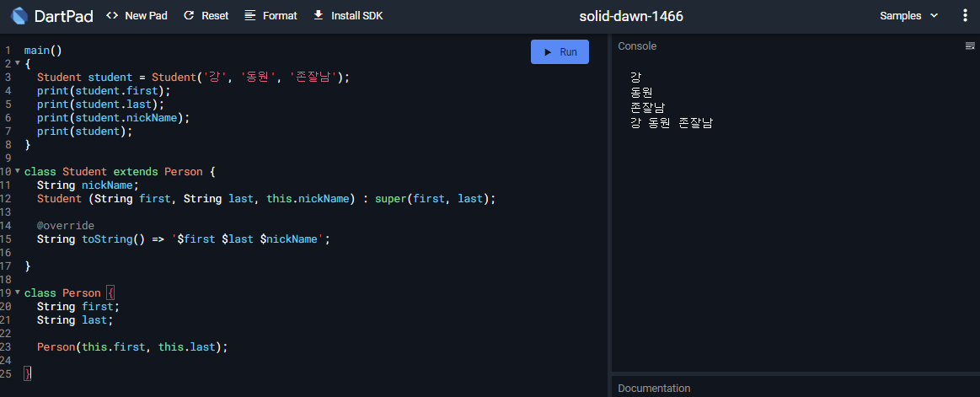
Task: Click console output line '동원'
Action: 641,93
